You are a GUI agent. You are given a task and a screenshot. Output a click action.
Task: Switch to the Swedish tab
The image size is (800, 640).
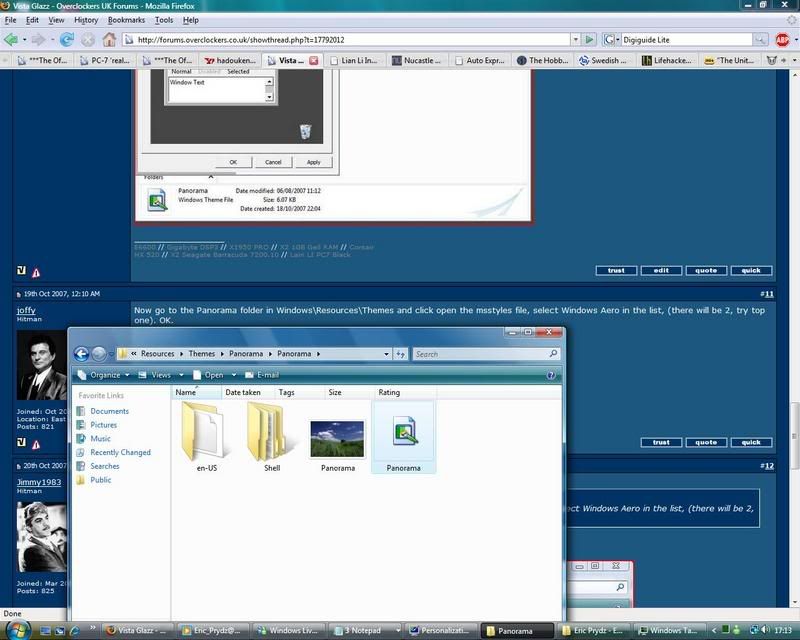603,60
